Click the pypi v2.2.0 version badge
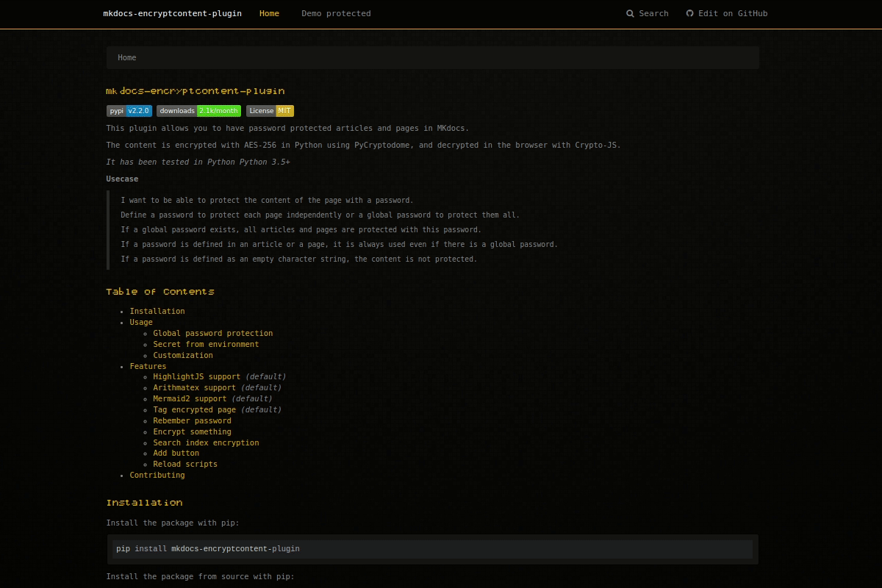This screenshot has width=882, height=588. [129, 111]
